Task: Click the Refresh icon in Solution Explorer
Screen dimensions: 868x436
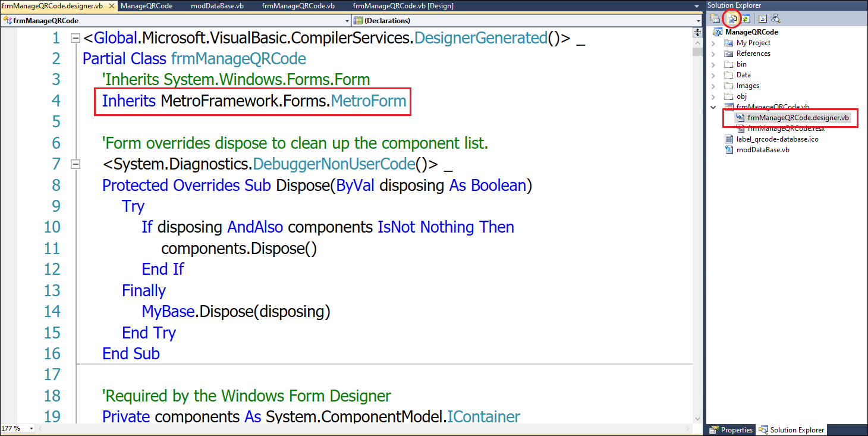Action: [745, 19]
